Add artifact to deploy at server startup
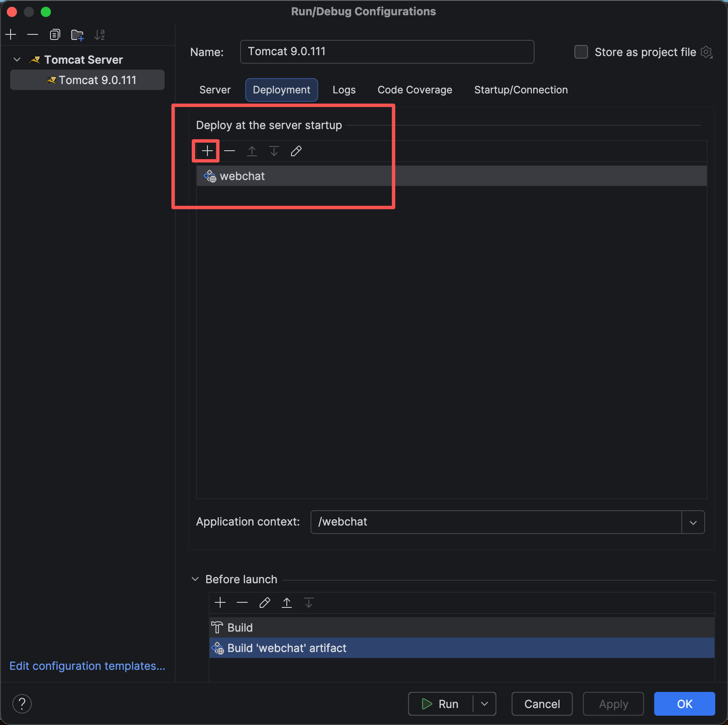Screen dimensions: 728x725 tap(207, 151)
